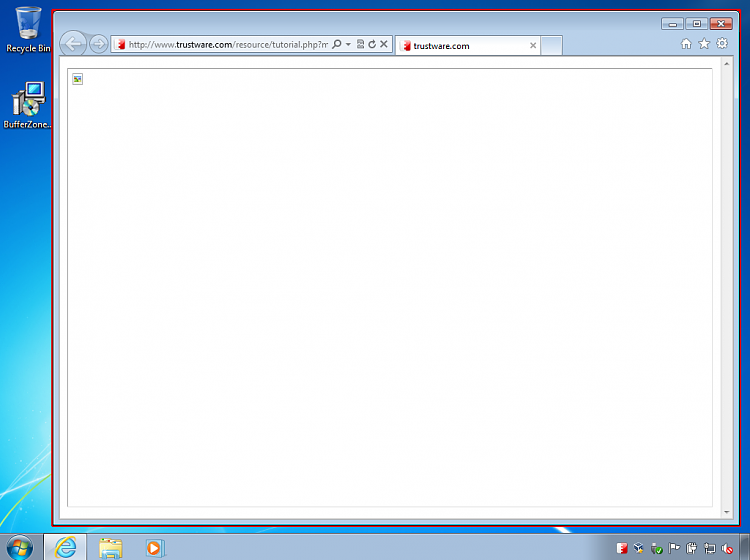Click the scrollbar down arrow
750x560 pixels.
[727, 512]
